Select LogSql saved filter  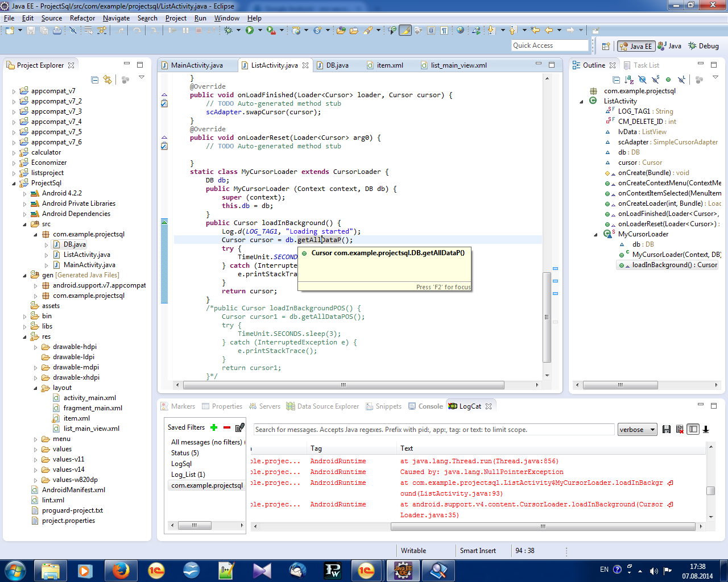[181, 464]
